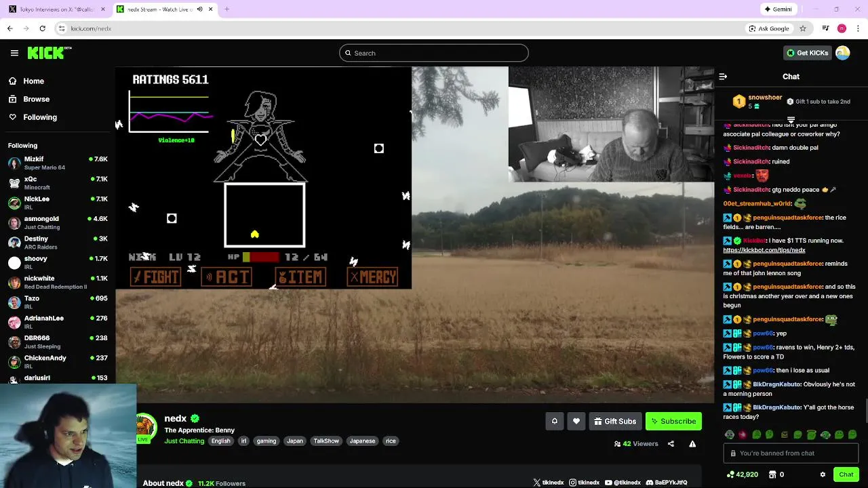
Task: Click the snowshoer top gifter entry
Action: 758,102
